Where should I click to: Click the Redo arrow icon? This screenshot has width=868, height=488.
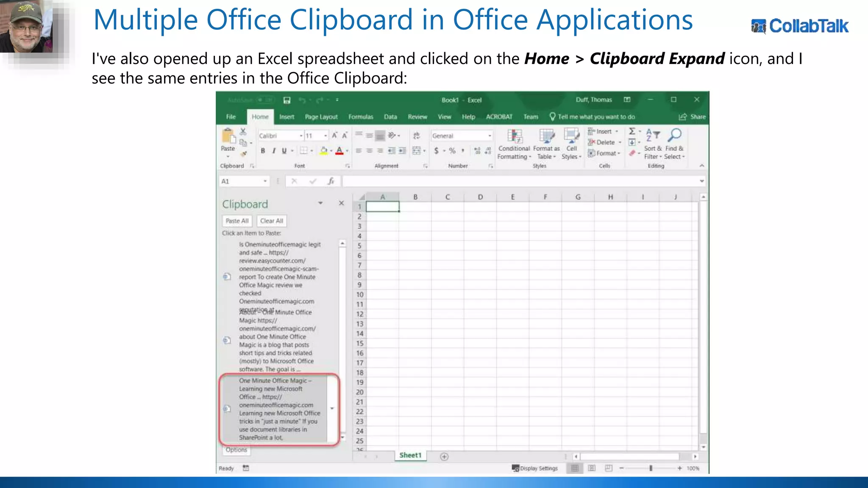coord(320,100)
